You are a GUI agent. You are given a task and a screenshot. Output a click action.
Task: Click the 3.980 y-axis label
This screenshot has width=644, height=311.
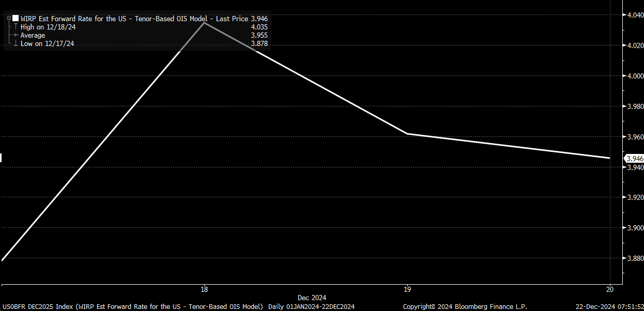636,106
